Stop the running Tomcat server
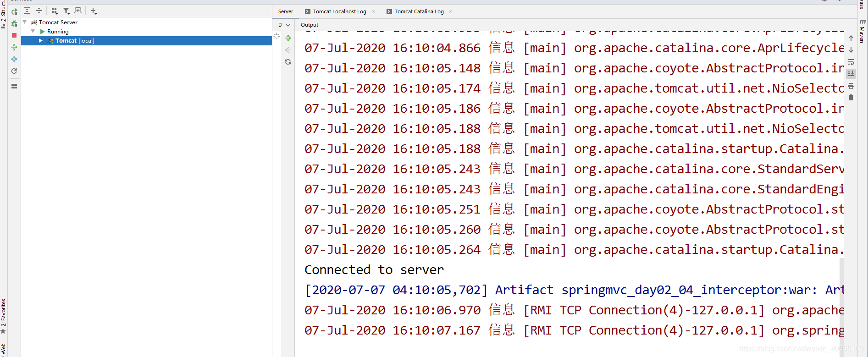Viewport: 868px width, 357px height. tap(14, 35)
